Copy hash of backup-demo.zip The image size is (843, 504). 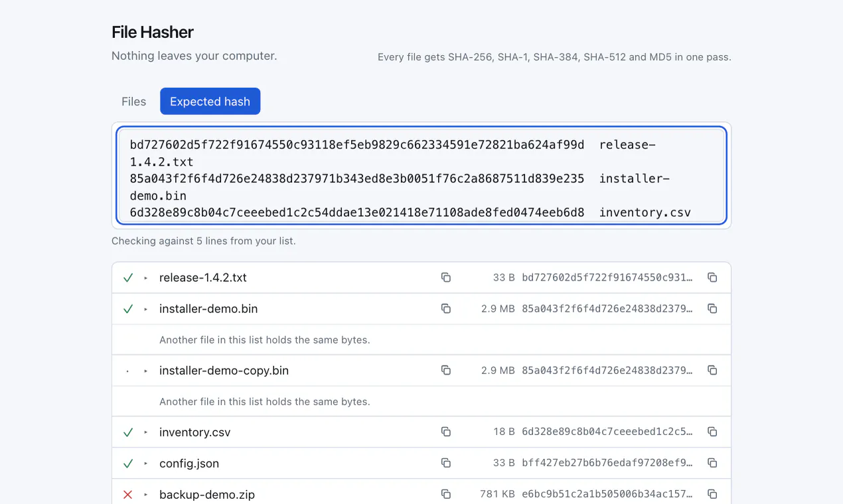click(x=712, y=494)
